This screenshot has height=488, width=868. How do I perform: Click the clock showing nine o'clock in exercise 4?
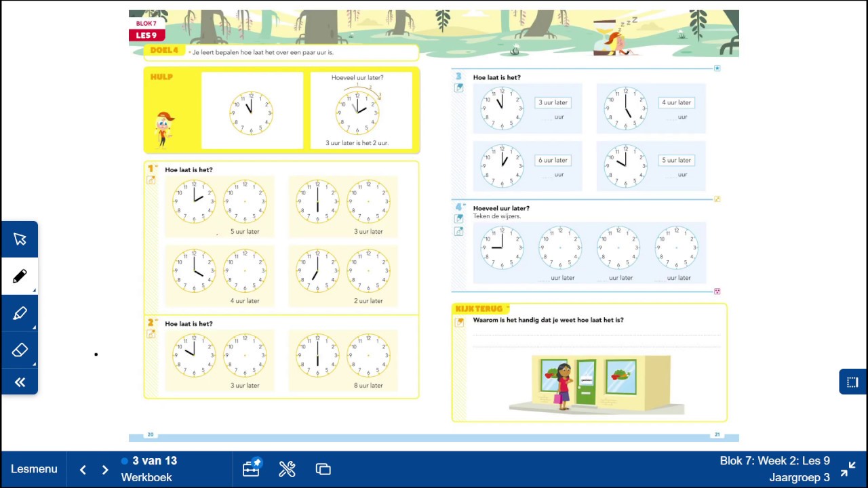502,247
